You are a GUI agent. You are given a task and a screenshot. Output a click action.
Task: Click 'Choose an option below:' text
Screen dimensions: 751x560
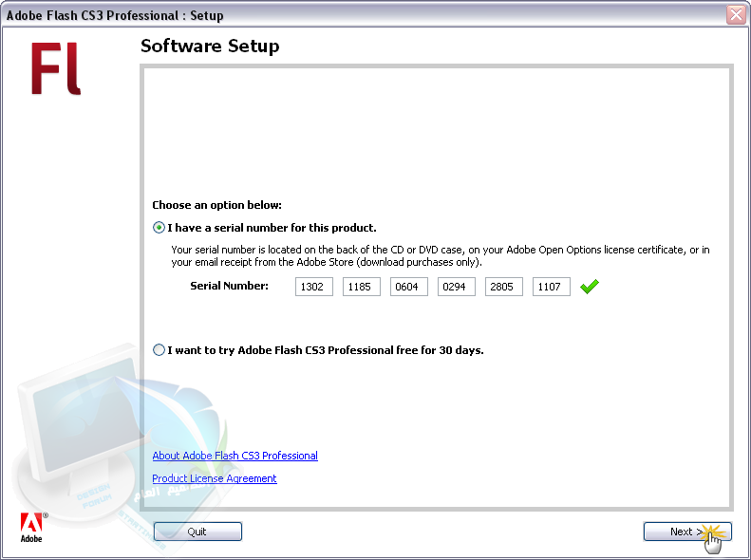[x=217, y=205]
